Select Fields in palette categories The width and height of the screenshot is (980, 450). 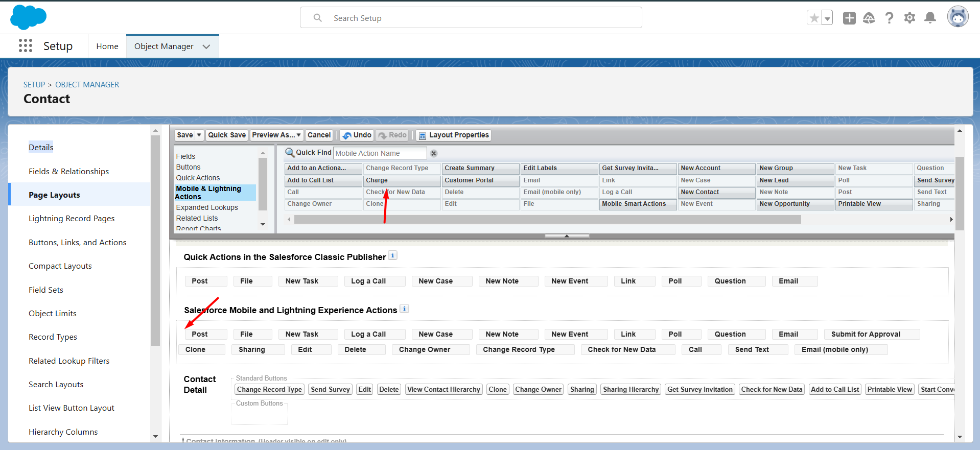point(186,156)
